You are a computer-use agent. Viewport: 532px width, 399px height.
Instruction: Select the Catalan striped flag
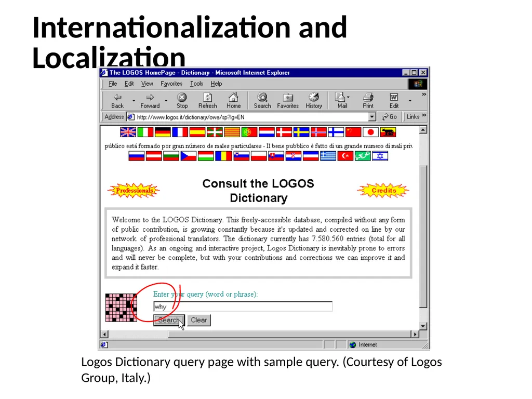coord(232,132)
